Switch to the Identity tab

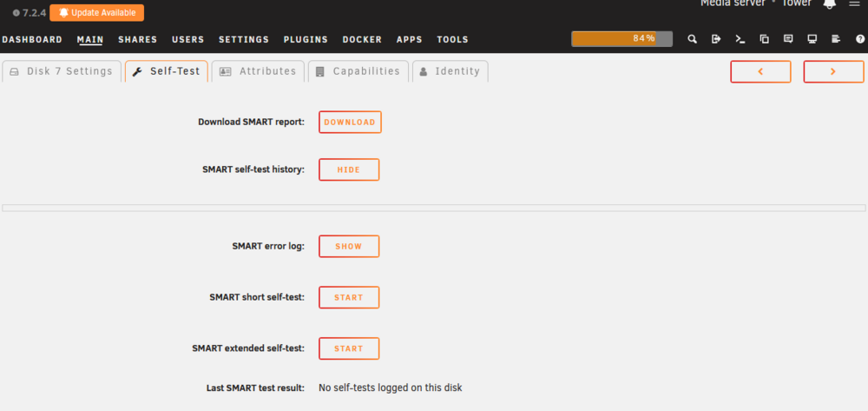(450, 71)
